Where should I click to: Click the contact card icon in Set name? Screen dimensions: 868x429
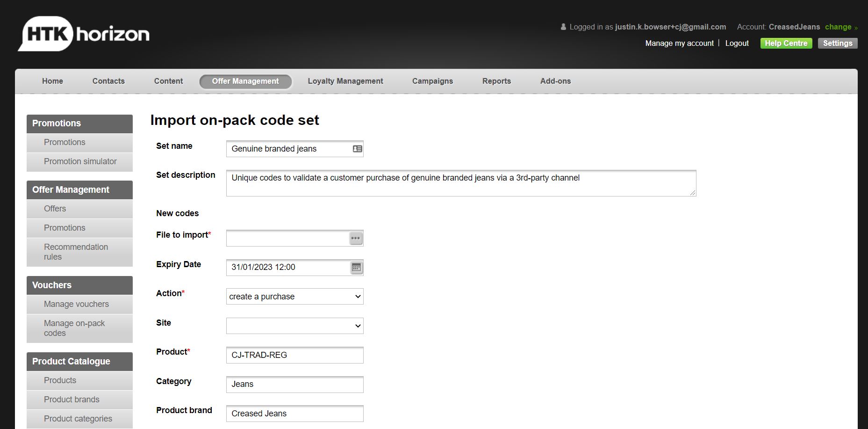[x=357, y=149]
